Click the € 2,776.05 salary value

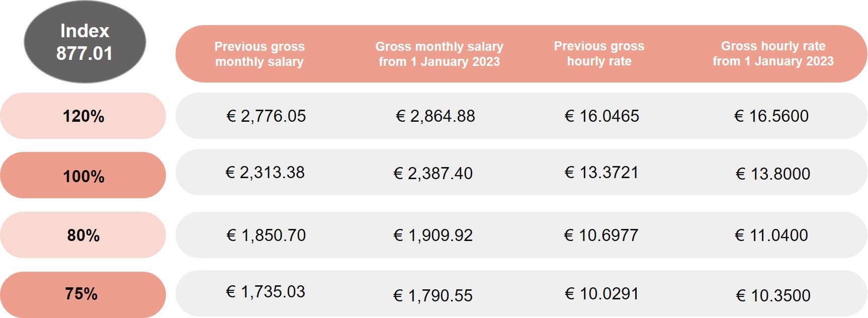(266, 116)
